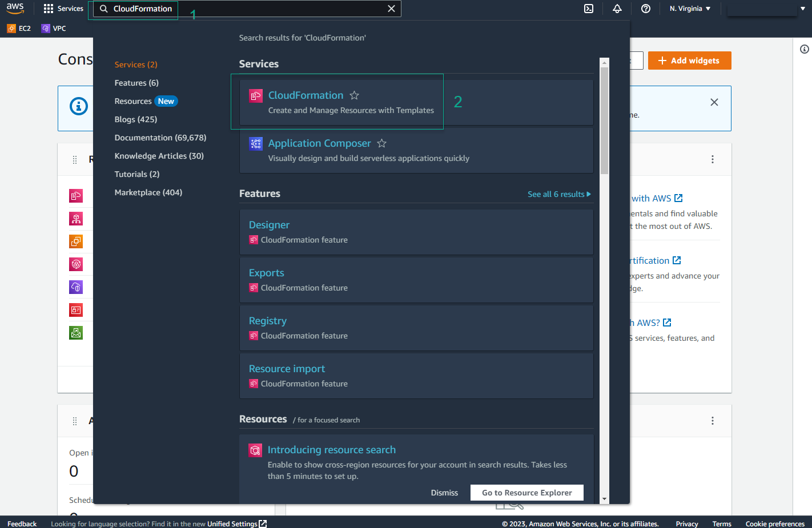Click the orange recently visited service icon

(x=76, y=241)
